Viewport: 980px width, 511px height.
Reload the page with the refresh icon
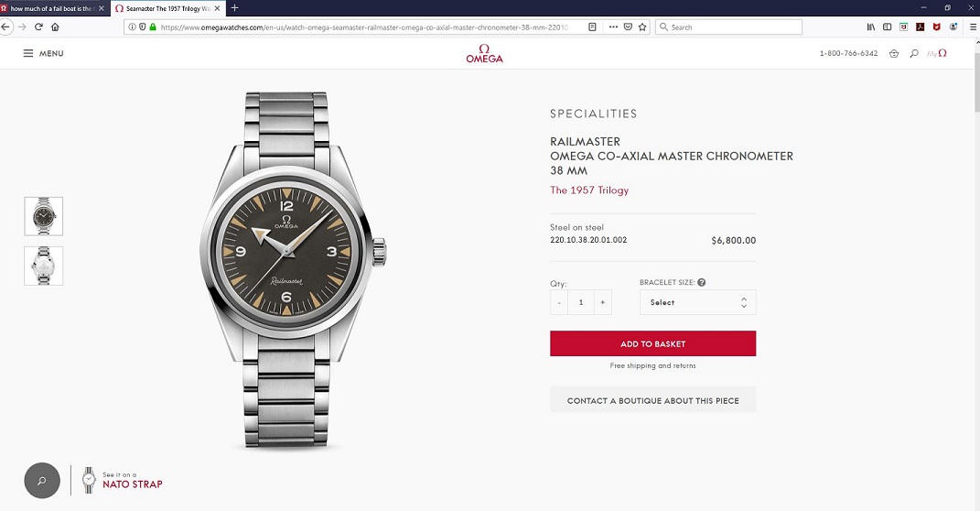[38, 27]
